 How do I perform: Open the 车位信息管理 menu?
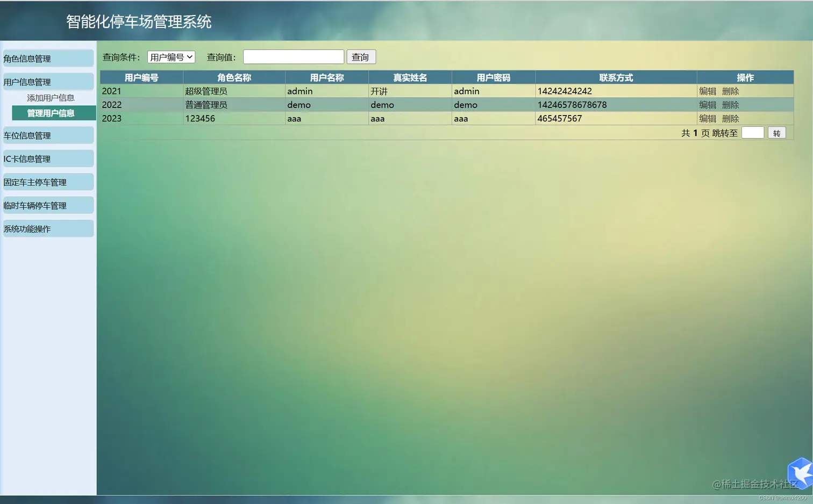tap(48, 135)
